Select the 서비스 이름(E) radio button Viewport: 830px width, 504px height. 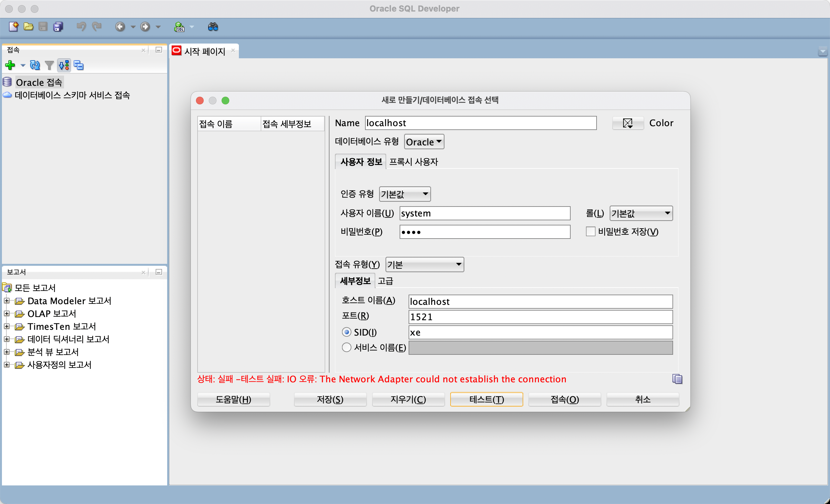pos(346,347)
